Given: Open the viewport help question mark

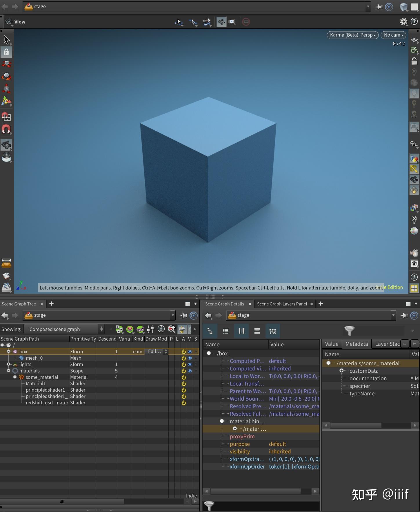Looking at the screenshot, I should [414, 21].
